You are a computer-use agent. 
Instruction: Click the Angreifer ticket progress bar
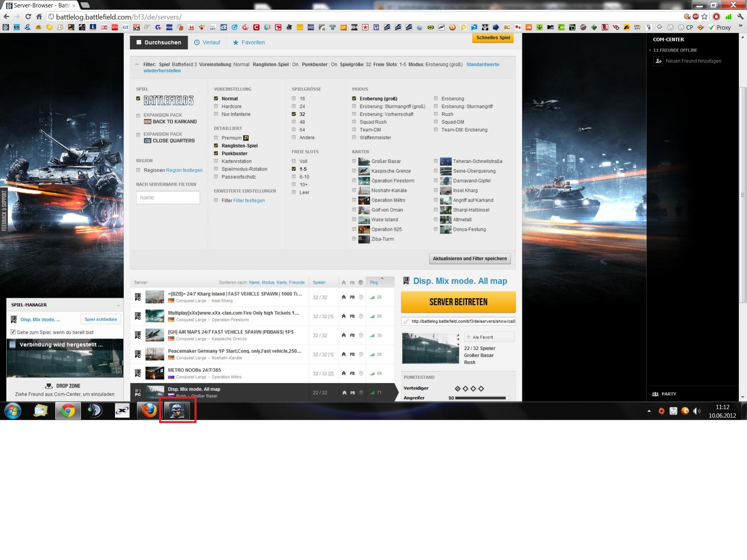(481, 398)
